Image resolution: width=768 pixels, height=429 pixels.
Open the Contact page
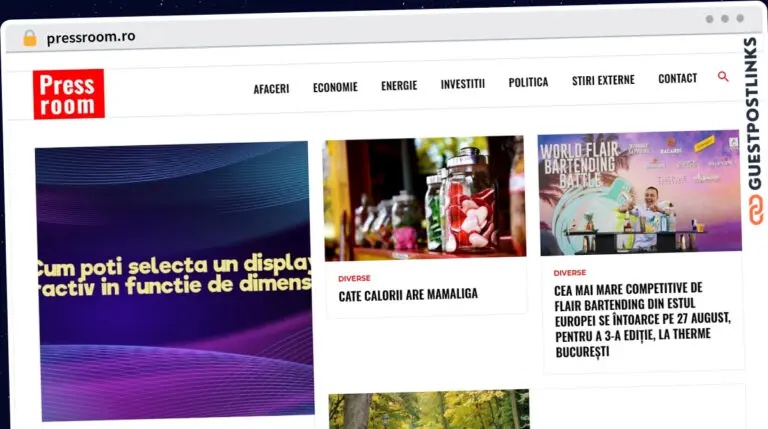pos(677,78)
